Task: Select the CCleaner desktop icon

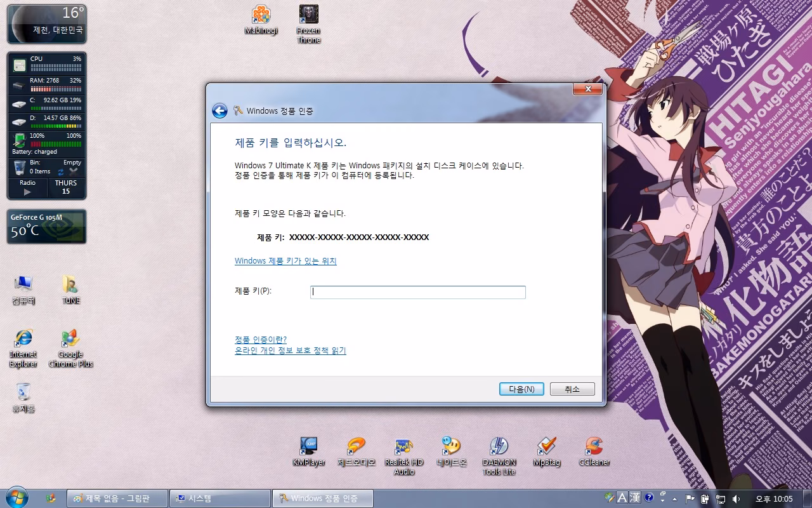Action: [594, 452]
